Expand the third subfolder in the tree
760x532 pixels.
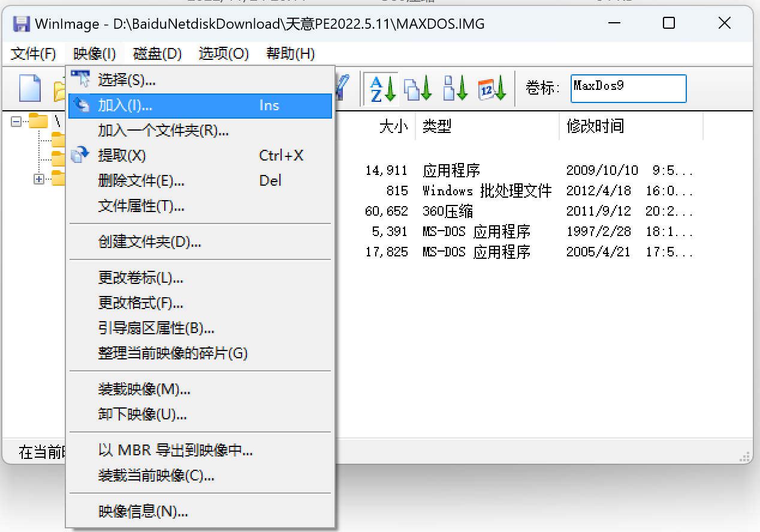coord(40,179)
